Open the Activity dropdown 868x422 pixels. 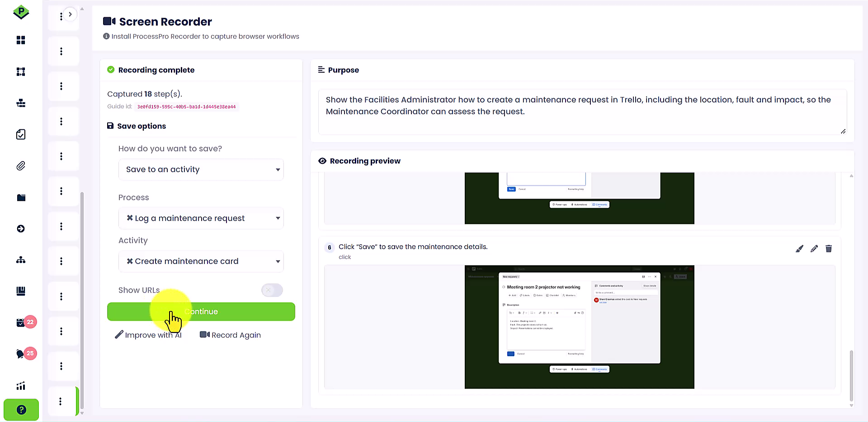click(x=201, y=261)
